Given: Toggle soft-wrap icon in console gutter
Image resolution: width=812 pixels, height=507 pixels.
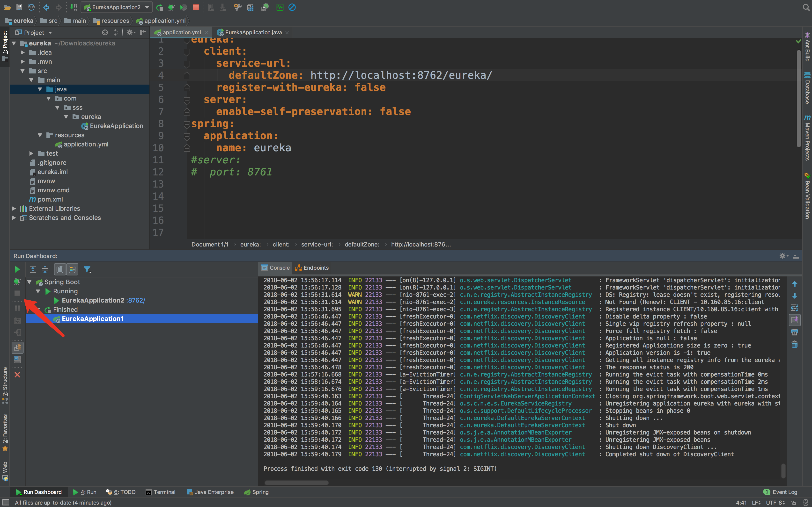Looking at the screenshot, I should pyautogui.click(x=794, y=308).
